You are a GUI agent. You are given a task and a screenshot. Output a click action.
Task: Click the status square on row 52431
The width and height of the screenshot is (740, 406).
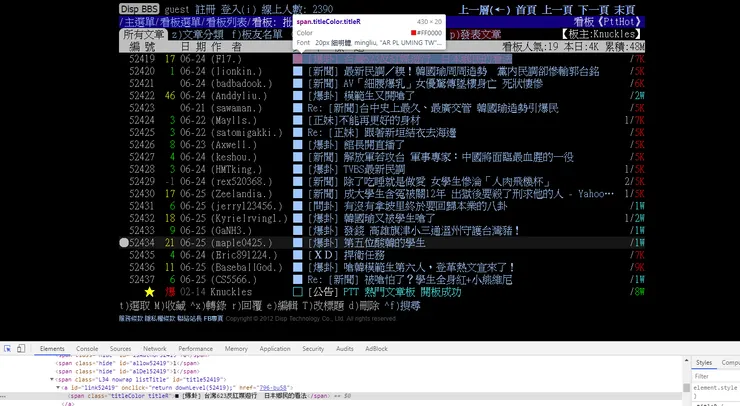pos(298,206)
